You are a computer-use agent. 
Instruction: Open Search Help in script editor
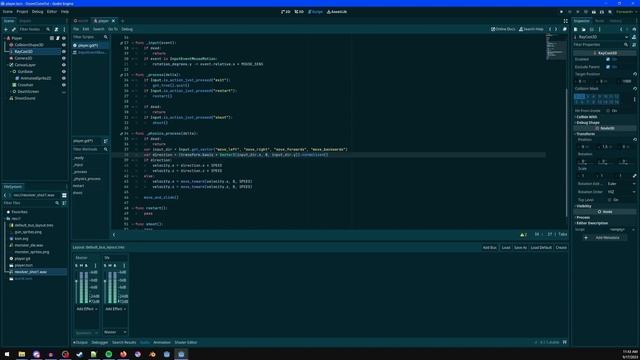click(531, 29)
